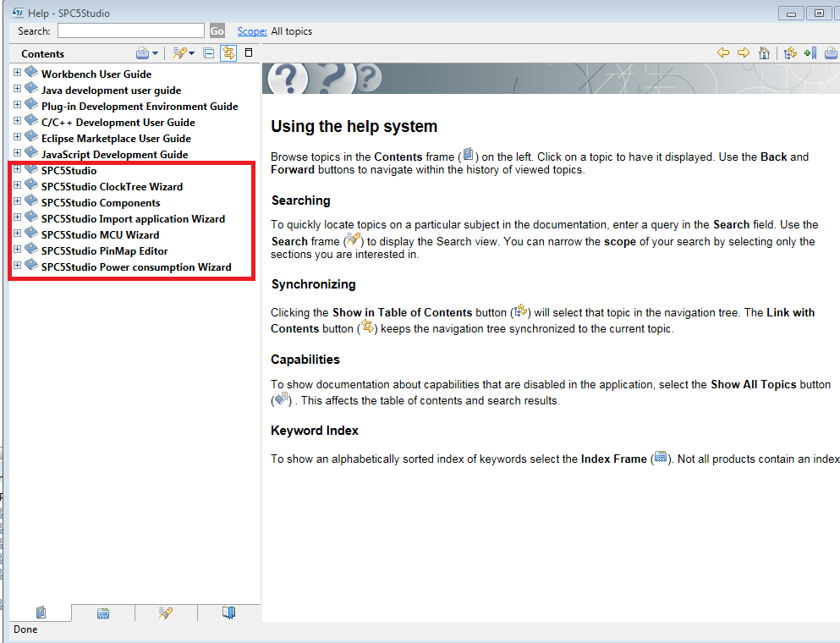Expand the SPC5Studio PinMap Editor node
The height and width of the screenshot is (643, 840).
point(17,249)
